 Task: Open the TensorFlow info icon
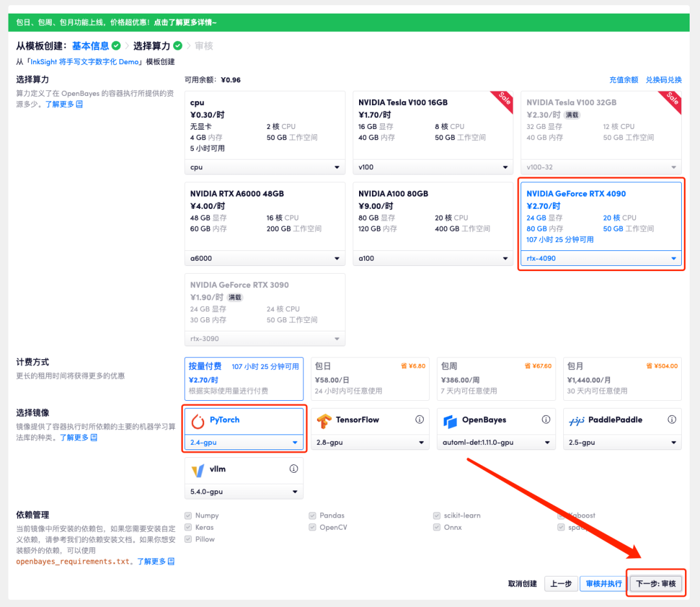point(419,420)
